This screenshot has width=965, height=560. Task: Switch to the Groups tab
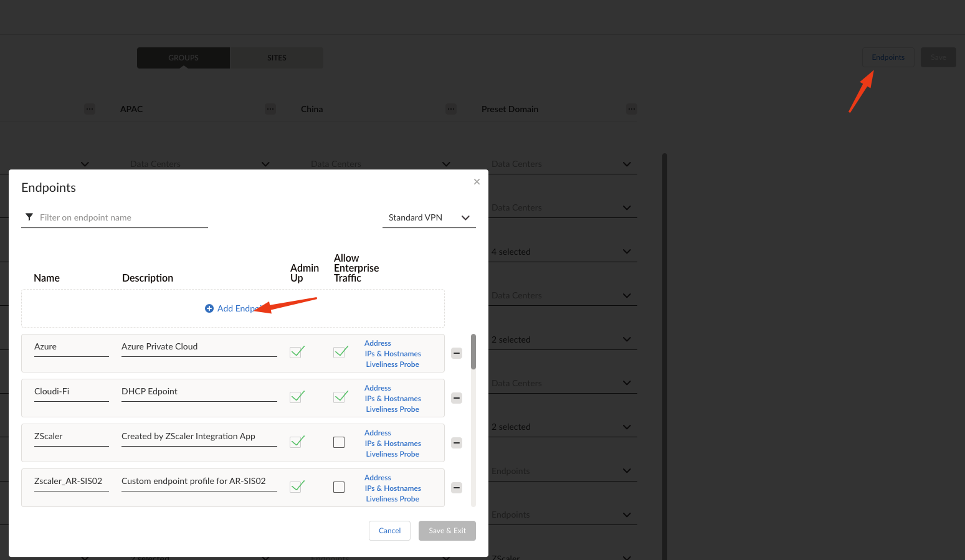(183, 58)
